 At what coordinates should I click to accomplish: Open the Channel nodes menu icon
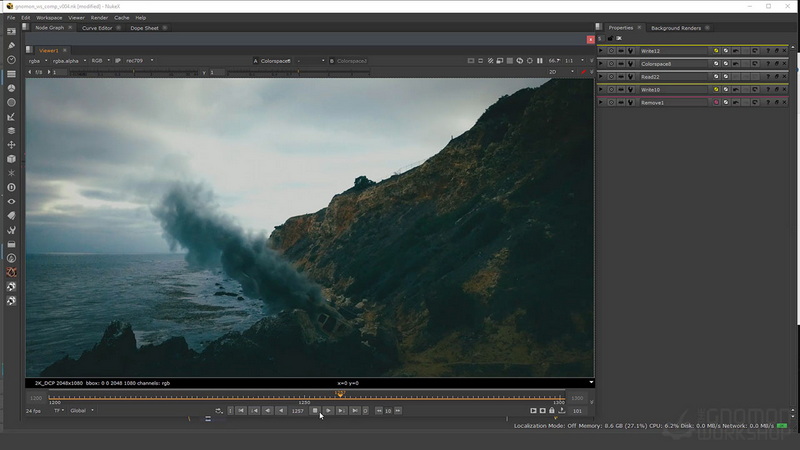(x=11, y=74)
